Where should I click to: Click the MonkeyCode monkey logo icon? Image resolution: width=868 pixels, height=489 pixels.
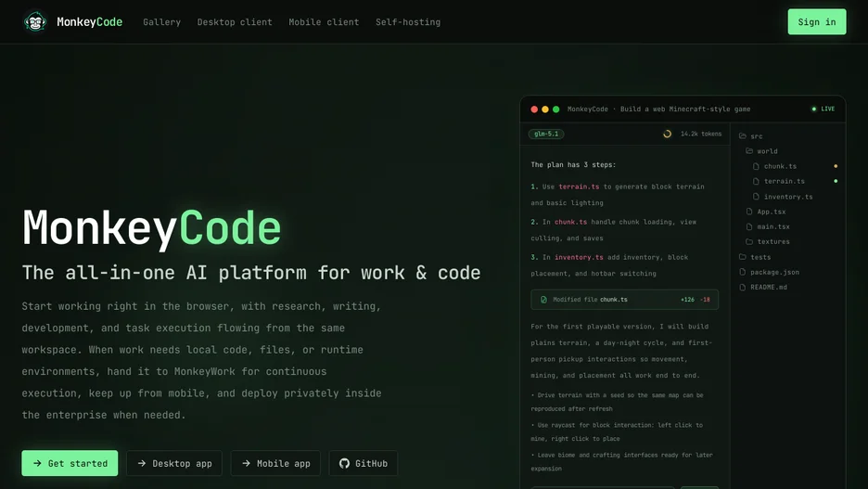35,22
